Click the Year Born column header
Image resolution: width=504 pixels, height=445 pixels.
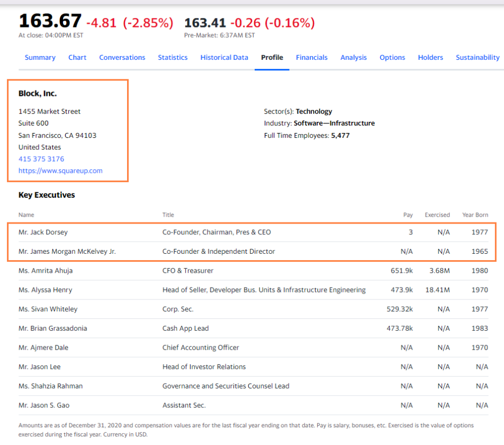[475, 215]
